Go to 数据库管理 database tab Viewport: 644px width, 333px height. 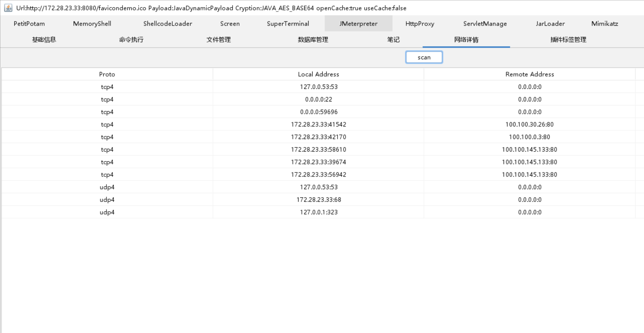tap(313, 40)
